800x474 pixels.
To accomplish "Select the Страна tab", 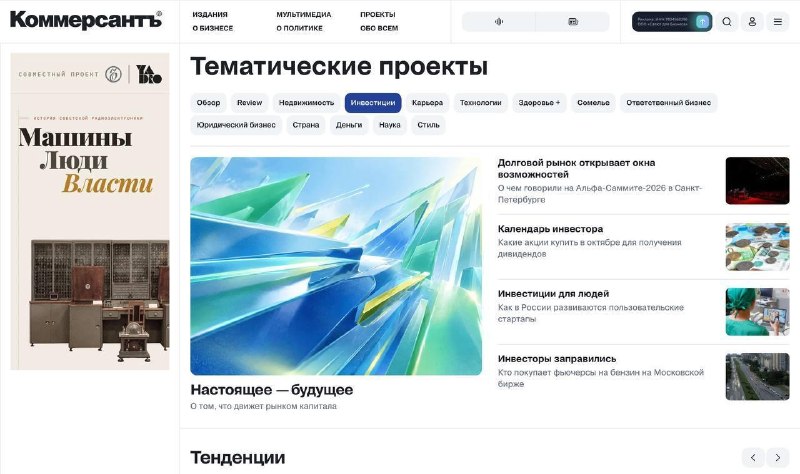I will (x=306, y=125).
